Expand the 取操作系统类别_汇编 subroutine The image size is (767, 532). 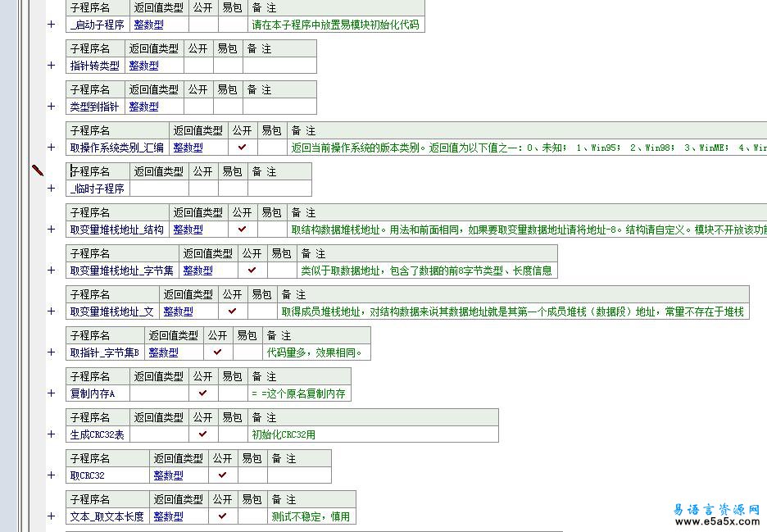coord(52,148)
